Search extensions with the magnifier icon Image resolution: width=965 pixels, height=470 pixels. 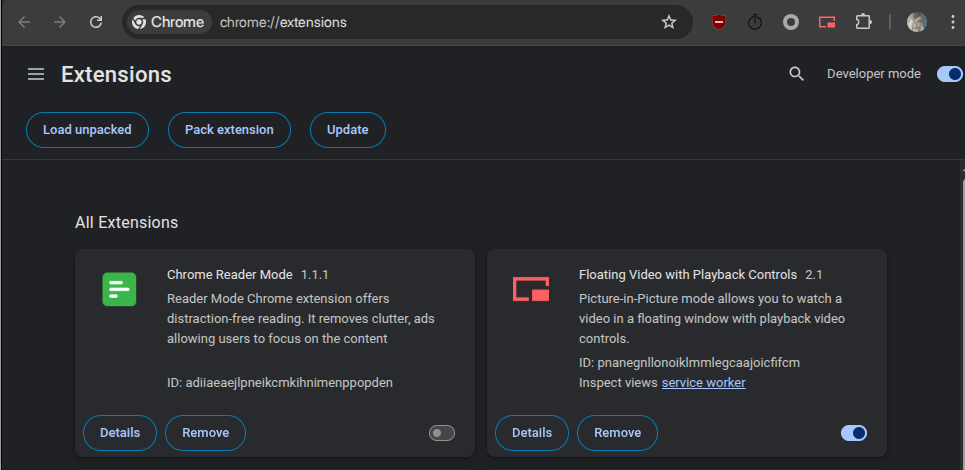(796, 74)
